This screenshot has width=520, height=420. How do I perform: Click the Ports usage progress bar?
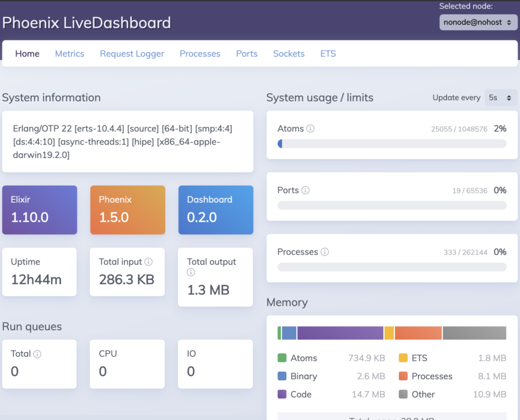point(392,205)
